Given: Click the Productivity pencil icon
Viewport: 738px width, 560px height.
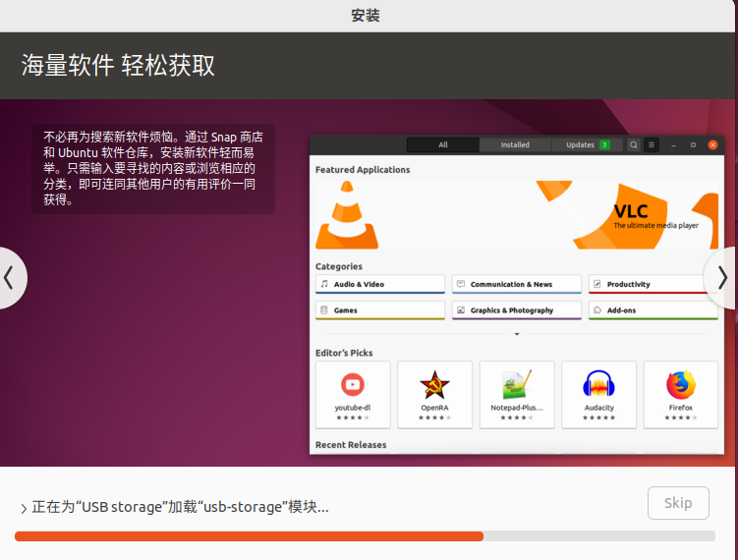Looking at the screenshot, I should pyautogui.click(x=597, y=284).
